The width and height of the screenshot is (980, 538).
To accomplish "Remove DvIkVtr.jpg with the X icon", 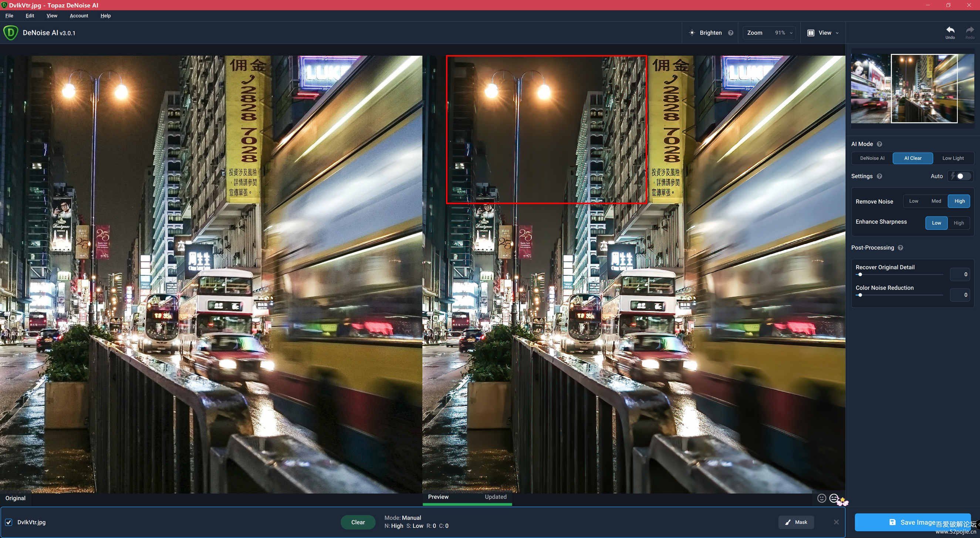I will pos(836,522).
